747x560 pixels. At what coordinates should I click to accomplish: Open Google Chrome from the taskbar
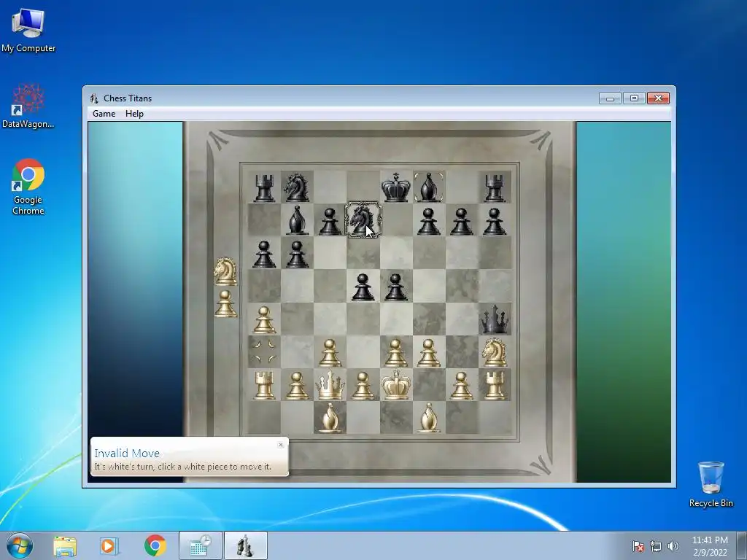point(155,545)
